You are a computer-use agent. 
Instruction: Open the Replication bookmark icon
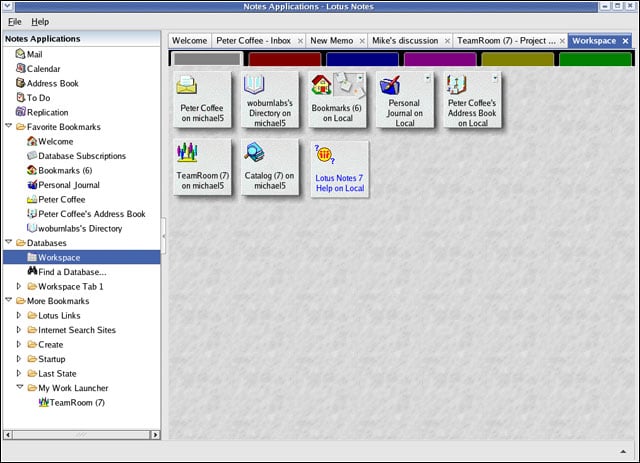coord(20,112)
